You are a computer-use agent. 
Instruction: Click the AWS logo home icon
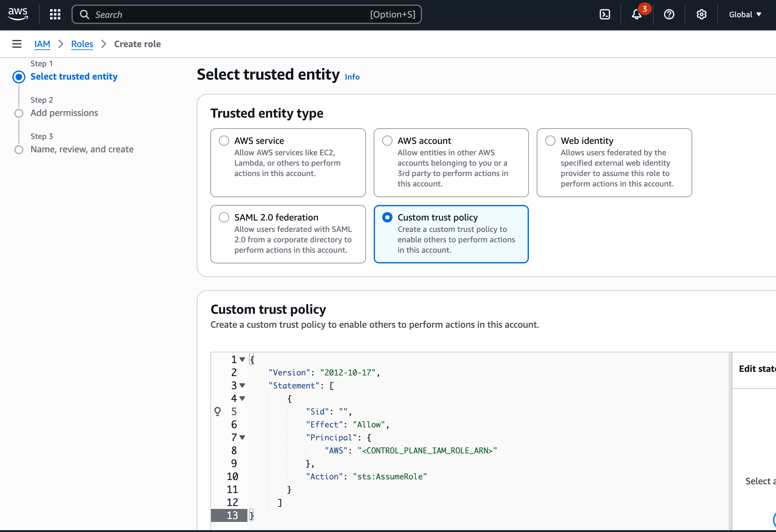point(18,14)
